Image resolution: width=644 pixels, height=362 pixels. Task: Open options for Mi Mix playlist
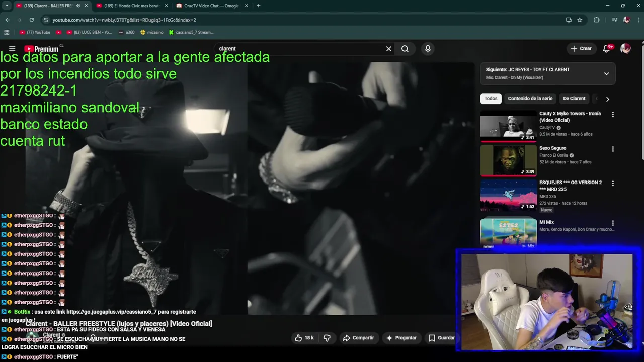click(613, 223)
